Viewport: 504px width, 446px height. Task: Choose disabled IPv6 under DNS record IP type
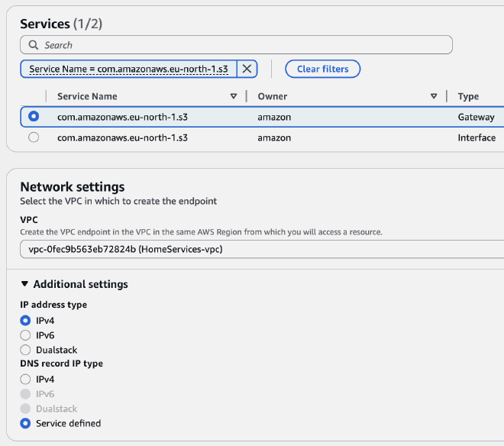(x=25, y=394)
